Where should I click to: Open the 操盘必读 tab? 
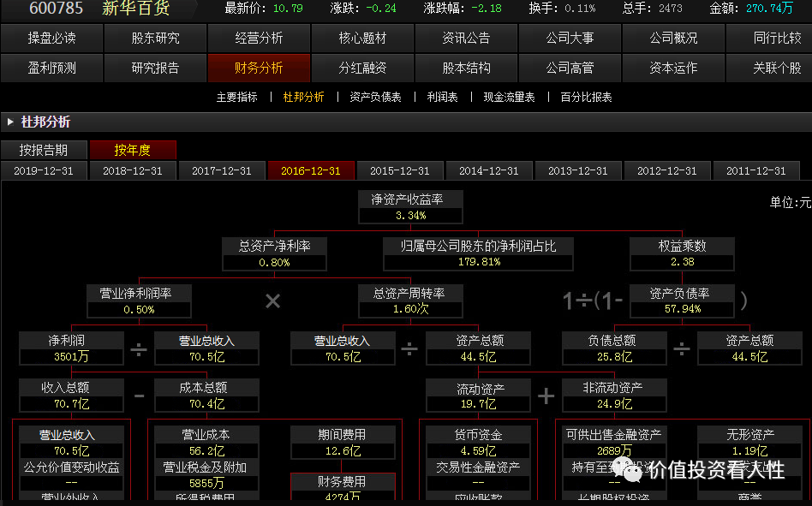point(51,38)
